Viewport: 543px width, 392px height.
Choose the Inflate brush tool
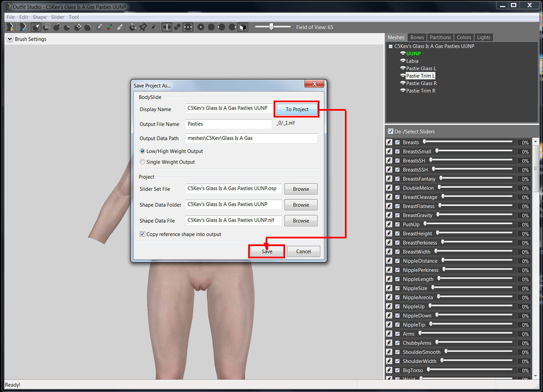(57, 27)
